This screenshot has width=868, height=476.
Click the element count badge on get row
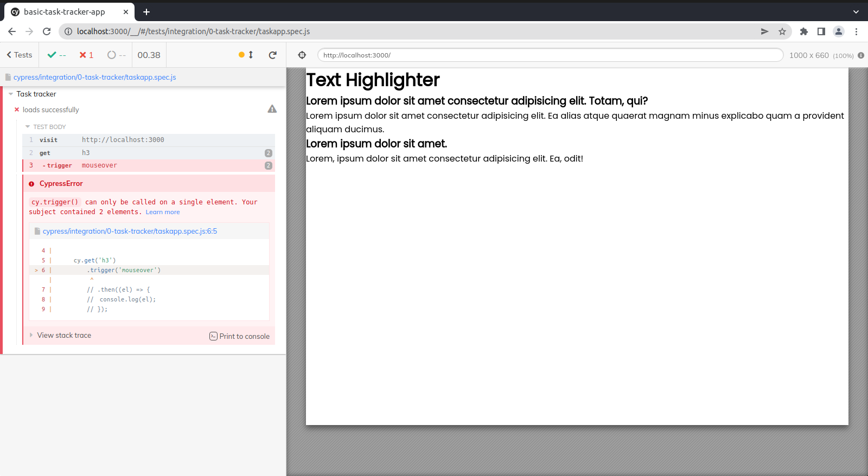click(x=268, y=153)
